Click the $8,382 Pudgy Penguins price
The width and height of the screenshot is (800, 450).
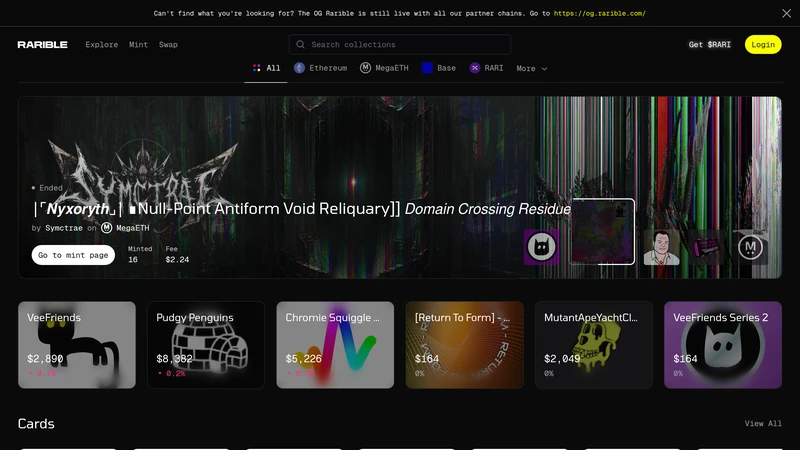tap(174, 359)
